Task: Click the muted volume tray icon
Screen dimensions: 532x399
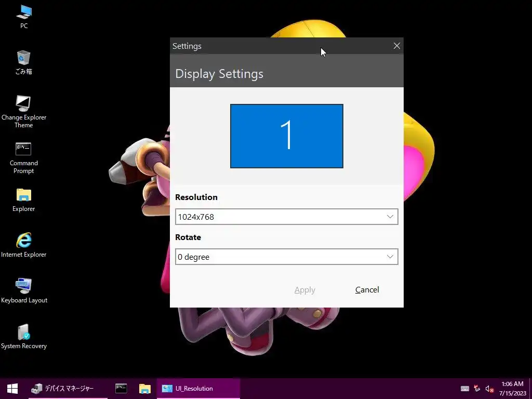Action: [x=489, y=389]
